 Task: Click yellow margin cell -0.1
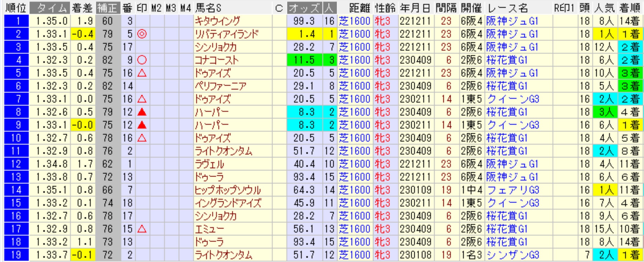click(x=83, y=255)
